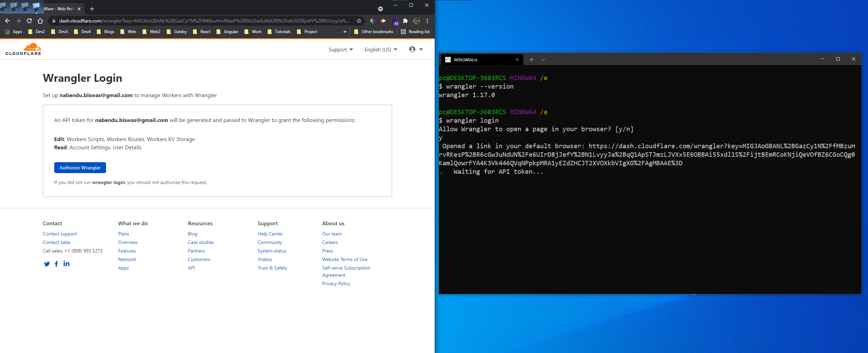Open Chrome three-dot menu
Screen dimensions: 868x353
point(427,21)
